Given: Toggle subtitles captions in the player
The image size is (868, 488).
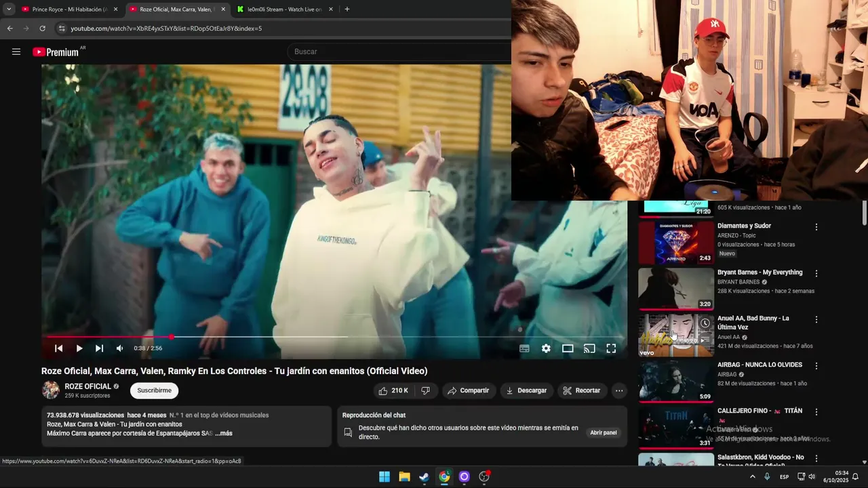Looking at the screenshot, I should (524, 348).
